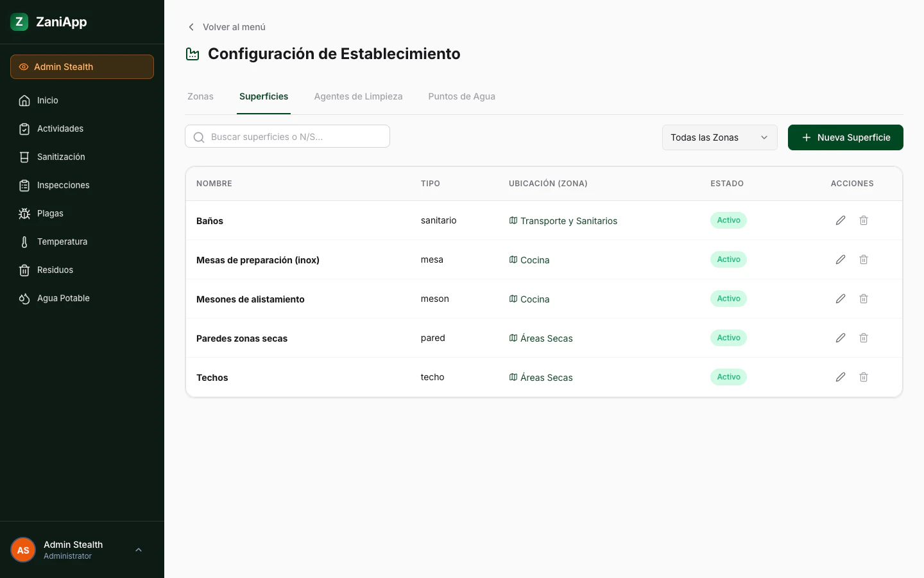Click inside the Buscar superficies search field
Viewport: 924px width, 578px height.
tap(295, 136)
